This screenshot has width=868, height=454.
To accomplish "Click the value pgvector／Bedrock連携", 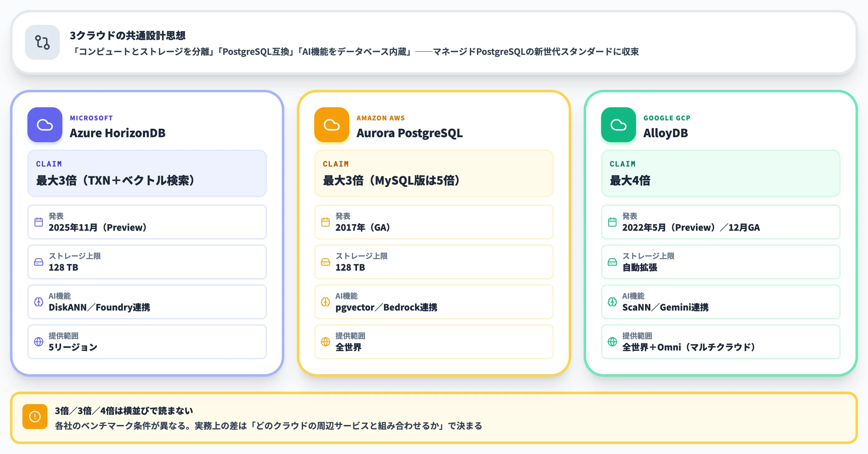I will coord(386,307).
